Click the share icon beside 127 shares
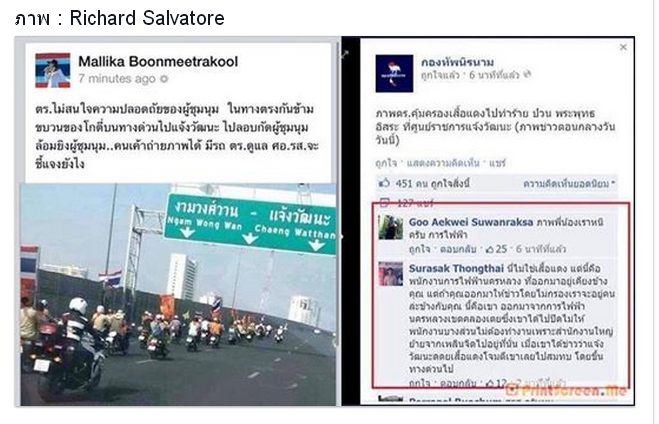Screen dimensions: 659x424 [x=385, y=203]
